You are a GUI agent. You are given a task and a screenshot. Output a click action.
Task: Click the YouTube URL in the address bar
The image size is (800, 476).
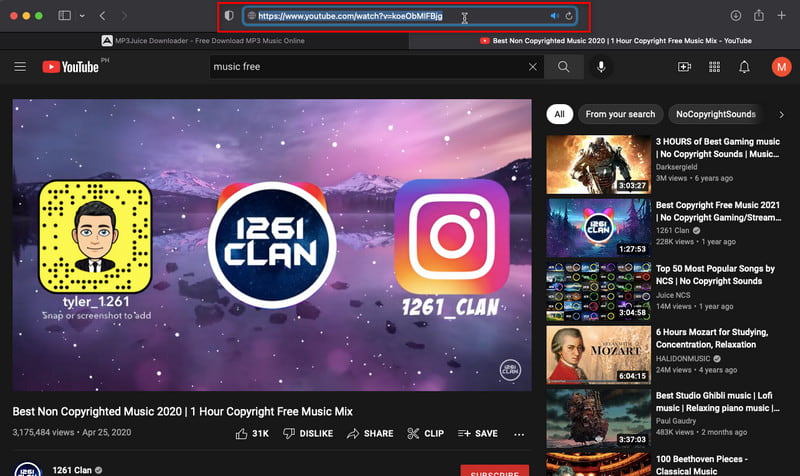(x=350, y=16)
